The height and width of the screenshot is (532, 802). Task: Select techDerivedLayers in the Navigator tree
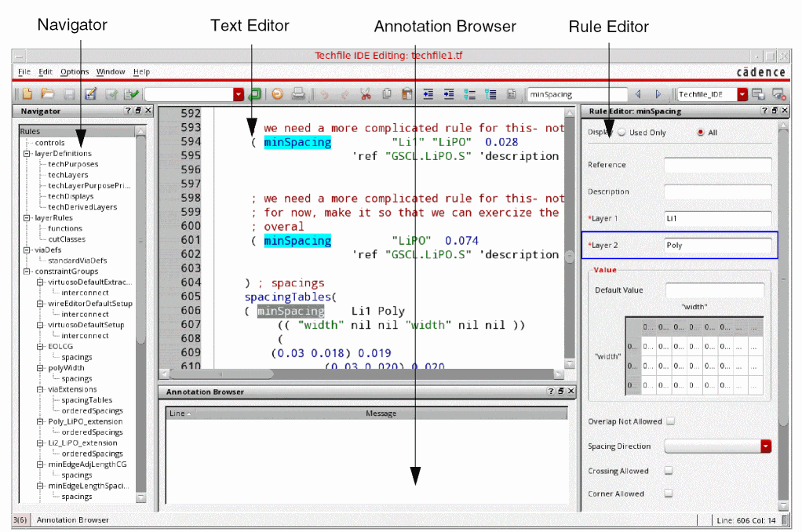click(82, 207)
